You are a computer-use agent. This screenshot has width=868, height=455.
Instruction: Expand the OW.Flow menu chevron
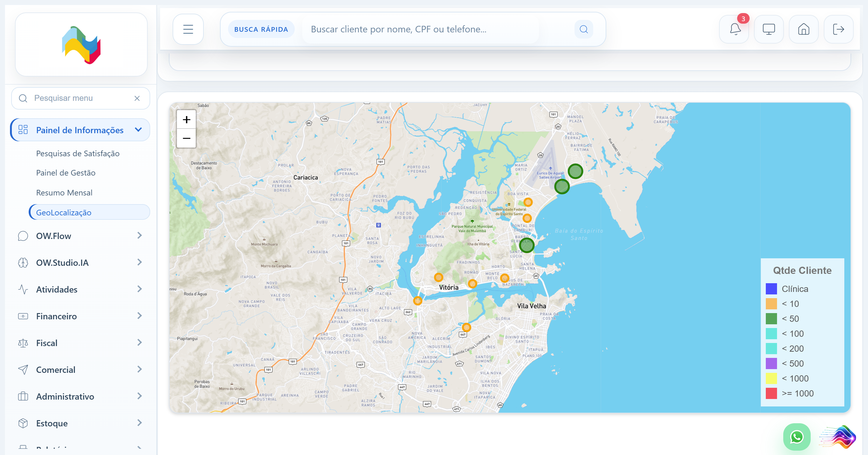pos(140,236)
